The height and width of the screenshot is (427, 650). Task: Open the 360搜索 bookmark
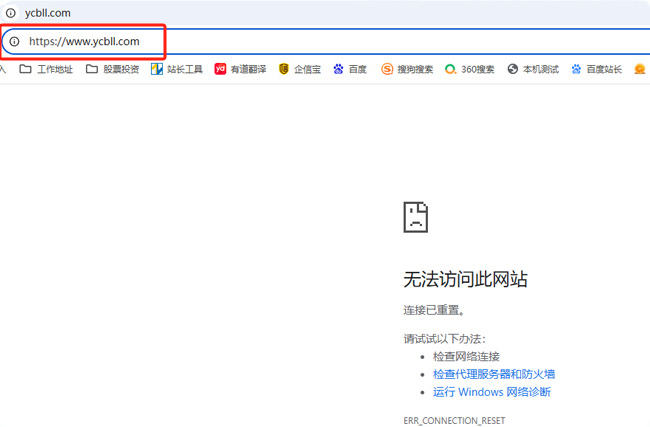point(470,69)
